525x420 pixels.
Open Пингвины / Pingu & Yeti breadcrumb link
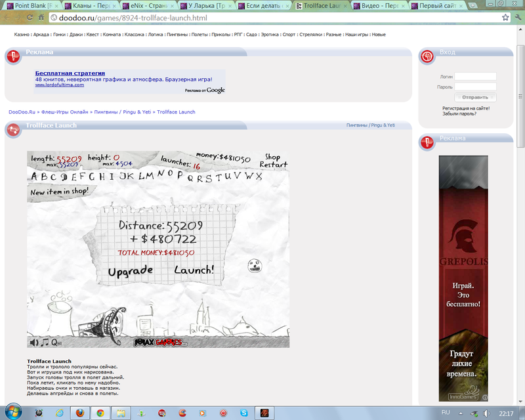click(x=123, y=112)
